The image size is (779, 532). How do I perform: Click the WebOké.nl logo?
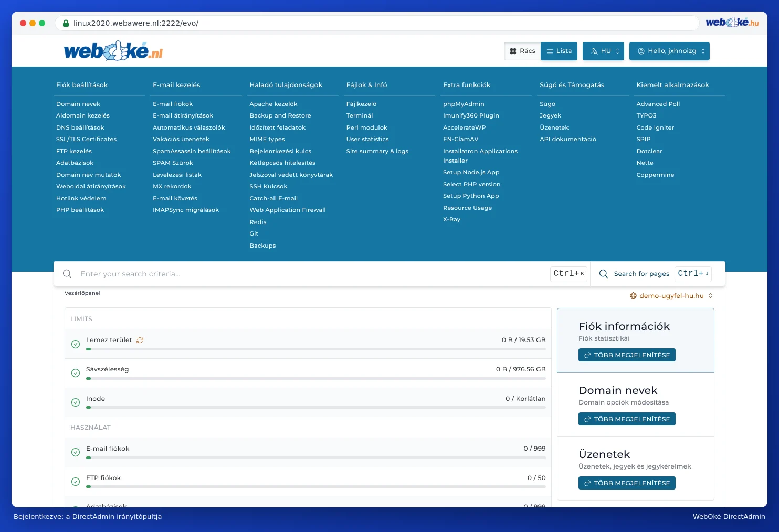[113, 51]
